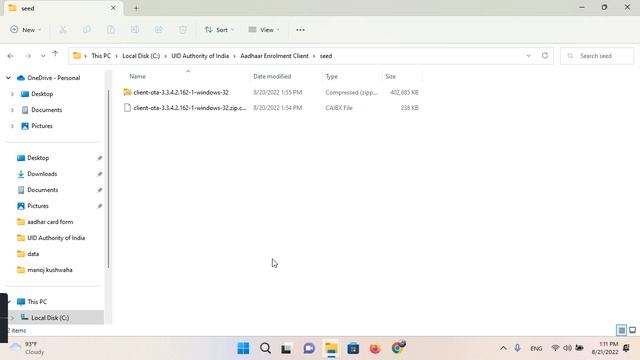Screen dimensions: 640x360
Task: Show hidden system tray icons
Action: pos(503,348)
